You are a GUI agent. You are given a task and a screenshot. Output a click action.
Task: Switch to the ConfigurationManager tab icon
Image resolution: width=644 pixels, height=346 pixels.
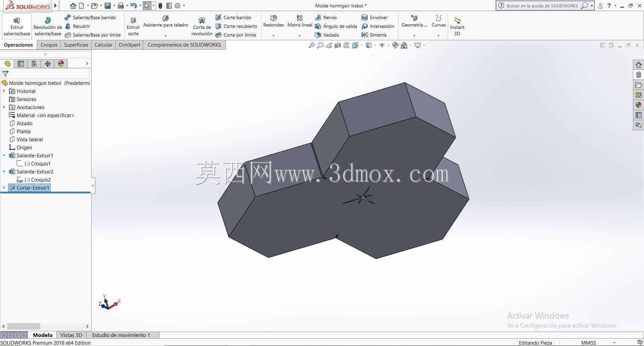(x=34, y=64)
